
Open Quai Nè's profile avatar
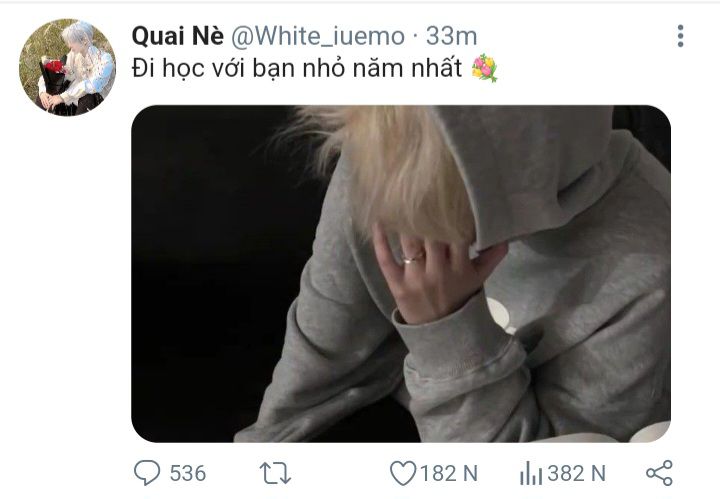tap(68, 67)
